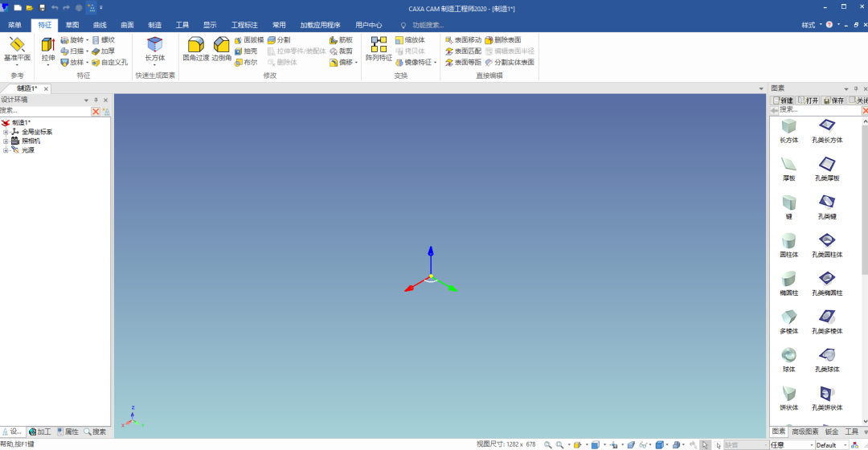The width and height of the screenshot is (868, 450).
Task: Click the 删除表面 delete face tool
Action: point(503,40)
